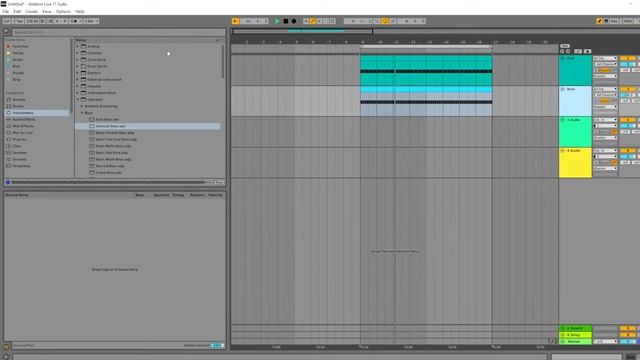Viewport: 640px width, 360px height.
Task: Toggle MIDI Arrangement Overdub button
Action: point(306,21)
